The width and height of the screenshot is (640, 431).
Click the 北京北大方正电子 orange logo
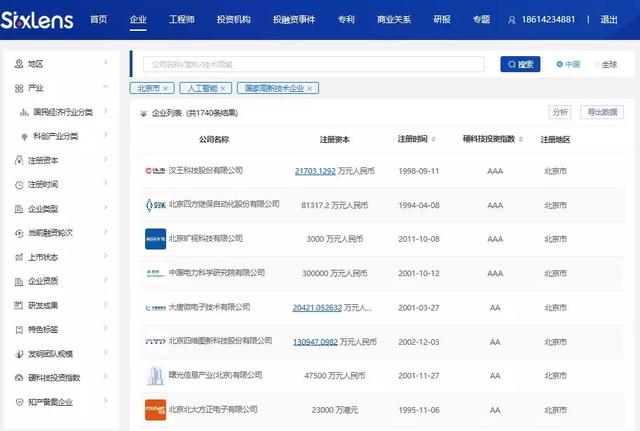pos(156,410)
